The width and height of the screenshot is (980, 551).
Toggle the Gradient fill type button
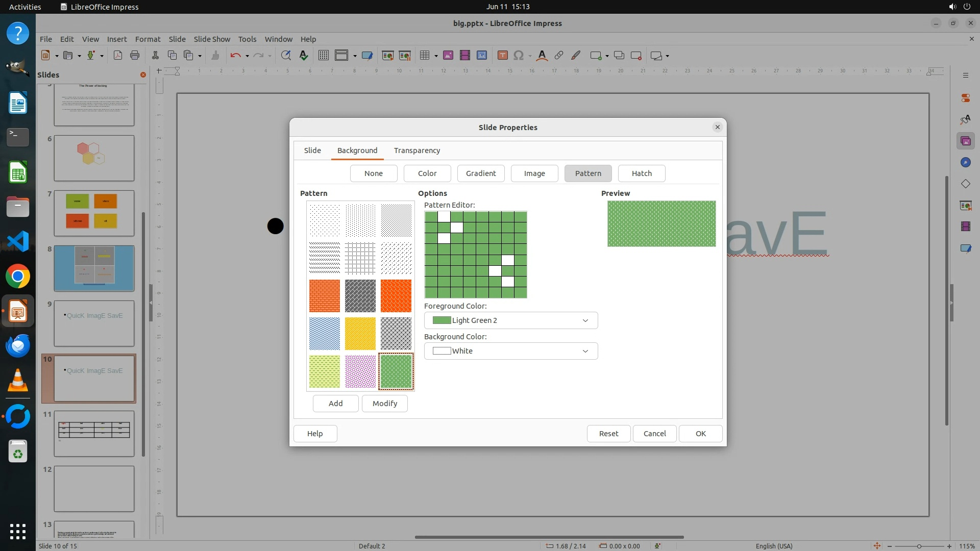click(480, 173)
